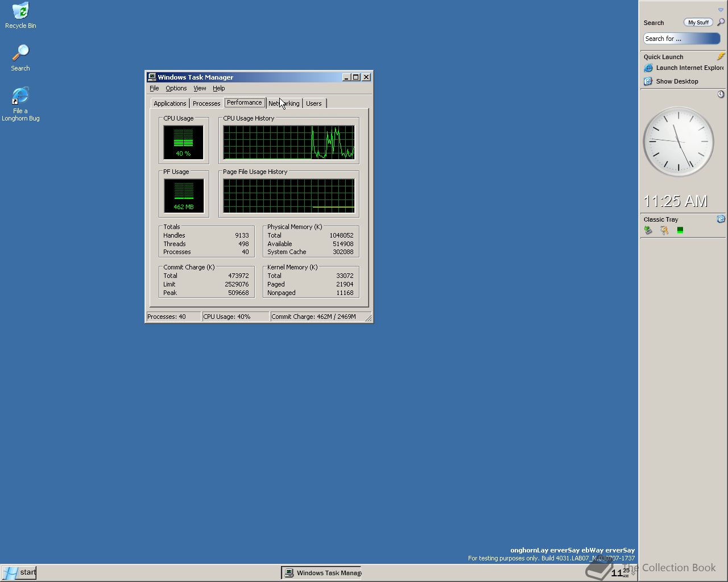Viewport: 728px width, 582px height.
Task: Click Launch Internet Explorer link
Action: pyautogui.click(x=689, y=68)
